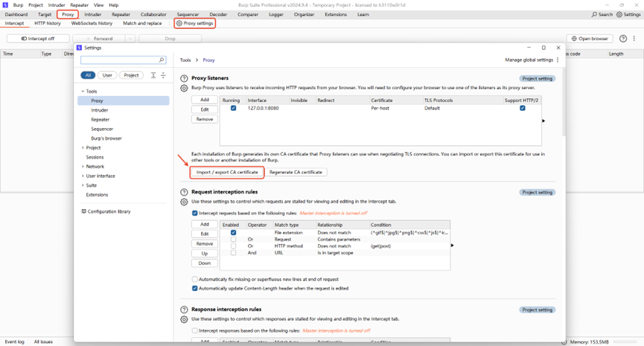Screen dimensions: 644x346
Task: Click Open browser button
Action: 590,39
